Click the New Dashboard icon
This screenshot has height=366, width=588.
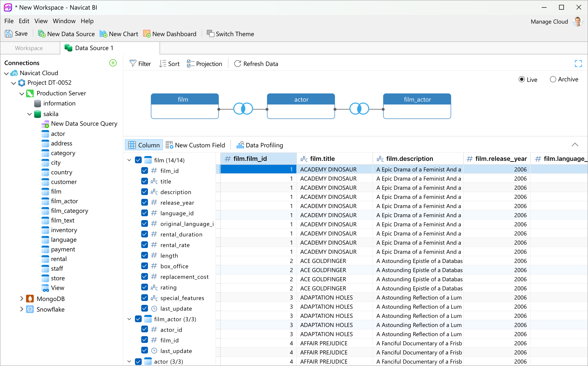click(x=147, y=34)
